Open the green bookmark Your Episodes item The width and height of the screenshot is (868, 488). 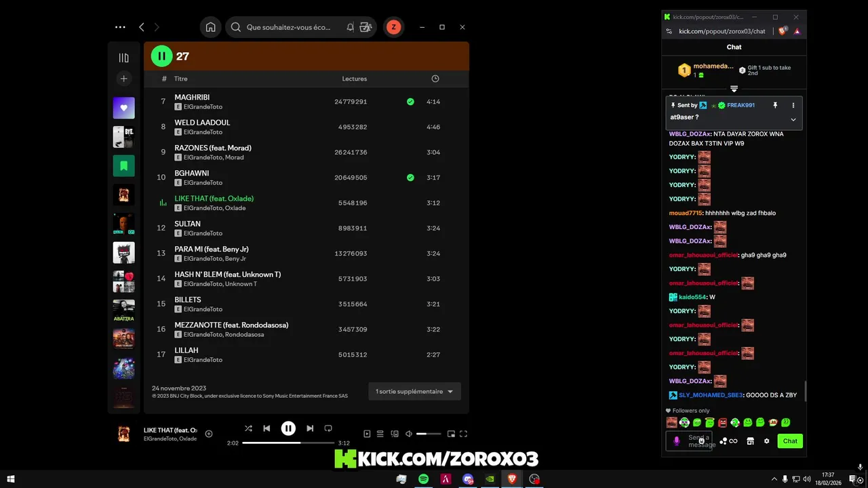click(123, 165)
